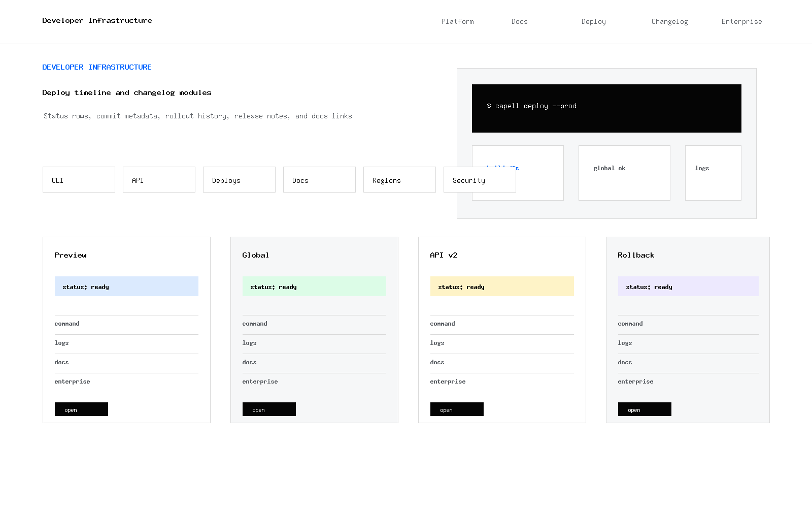Open the Preview card button
The image size is (812, 508).
81,409
